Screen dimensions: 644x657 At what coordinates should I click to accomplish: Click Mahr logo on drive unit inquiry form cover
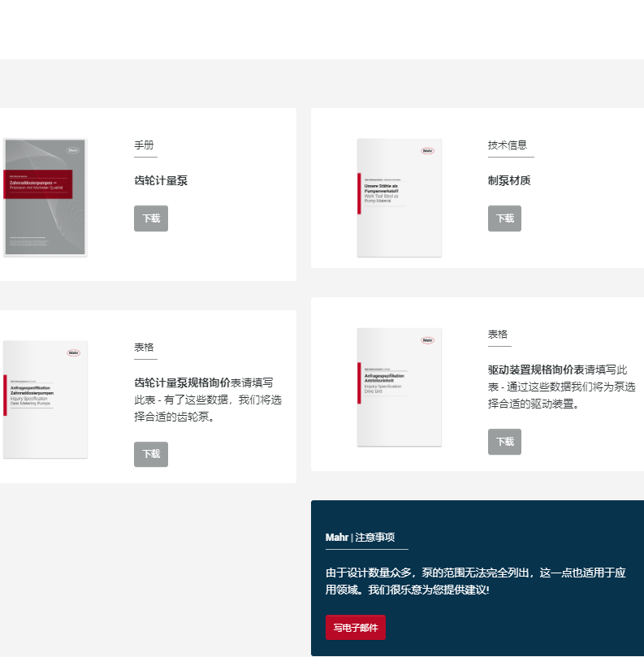click(427, 340)
